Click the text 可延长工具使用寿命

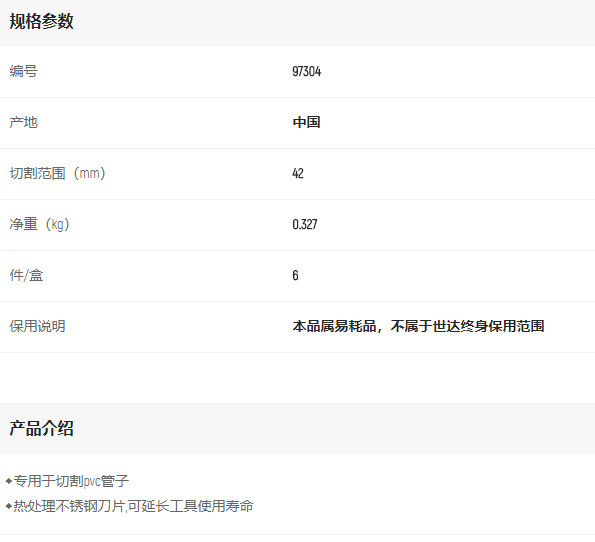190,506
